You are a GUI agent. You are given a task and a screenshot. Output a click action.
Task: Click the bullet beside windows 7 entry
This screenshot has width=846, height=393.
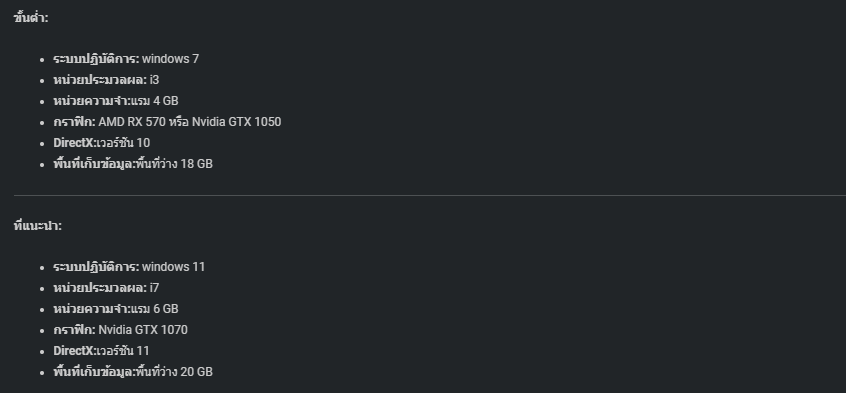[42, 59]
